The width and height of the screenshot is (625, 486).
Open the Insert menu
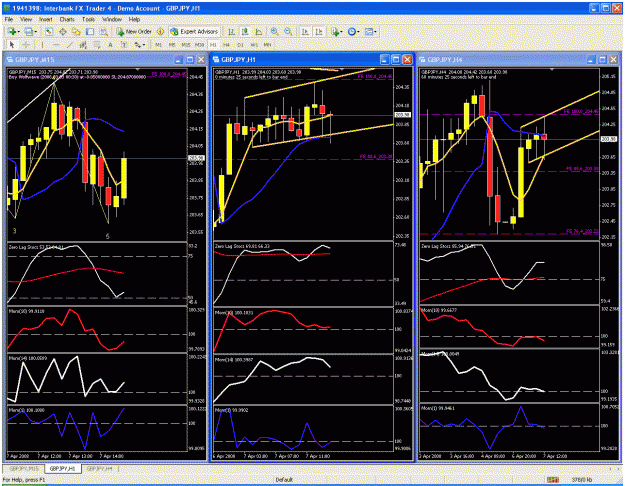coord(45,19)
